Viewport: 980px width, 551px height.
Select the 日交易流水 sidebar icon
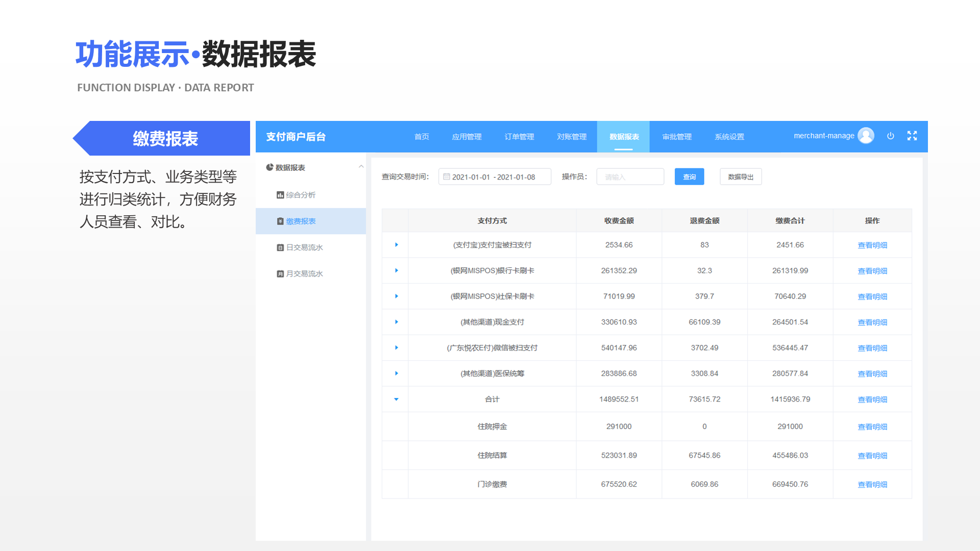coord(280,247)
